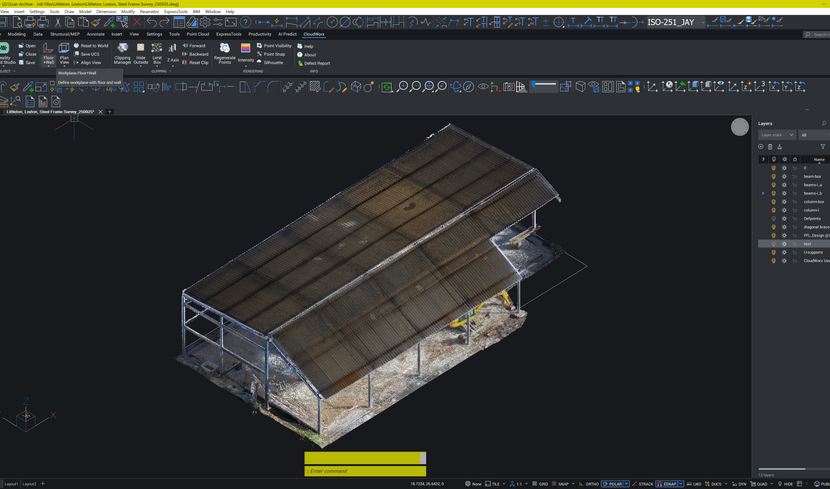The image size is (830, 489).
Task: Open the Dimension menu
Action: (106, 11)
